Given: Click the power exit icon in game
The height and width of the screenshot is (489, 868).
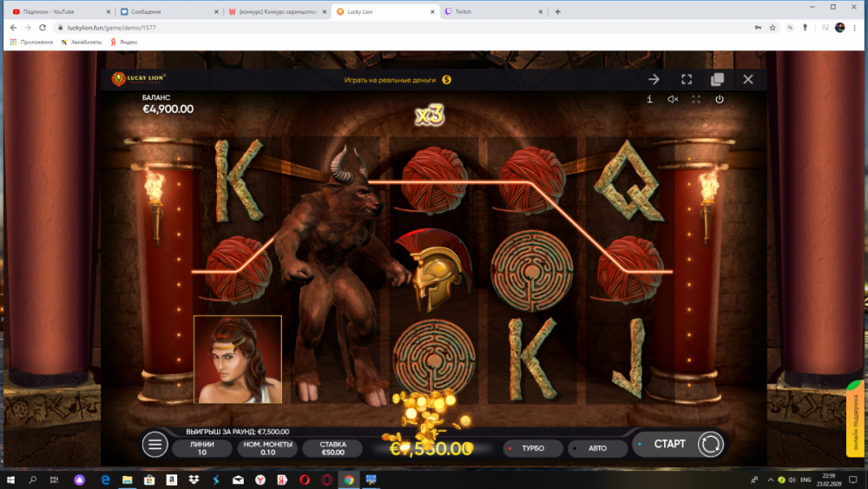Looking at the screenshot, I should click(x=720, y=100).
